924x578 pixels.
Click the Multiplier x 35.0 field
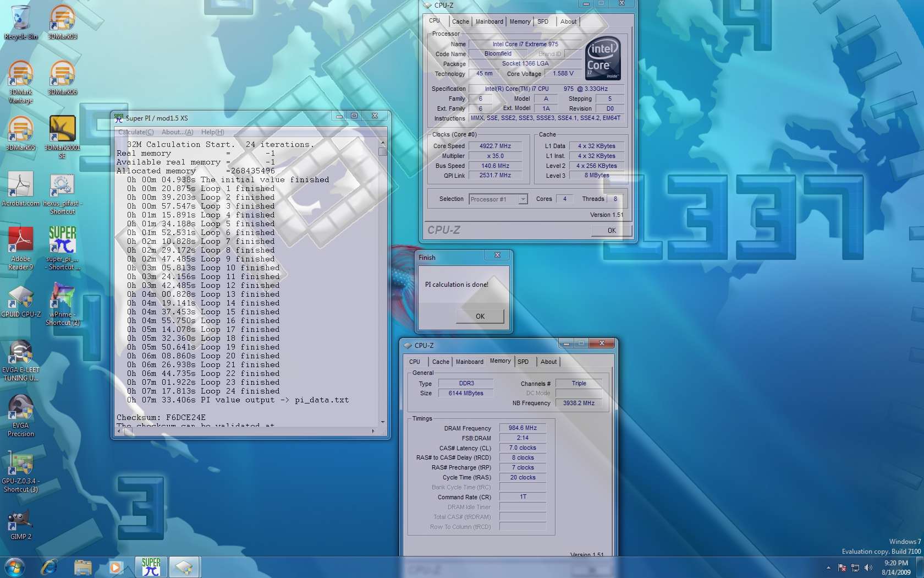495,156
